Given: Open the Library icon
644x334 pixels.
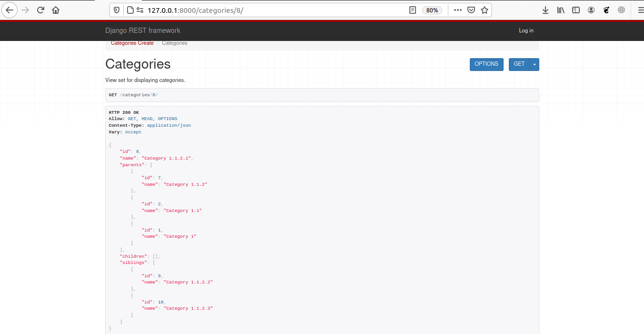Looking at the screenshot, I should 561,10.
